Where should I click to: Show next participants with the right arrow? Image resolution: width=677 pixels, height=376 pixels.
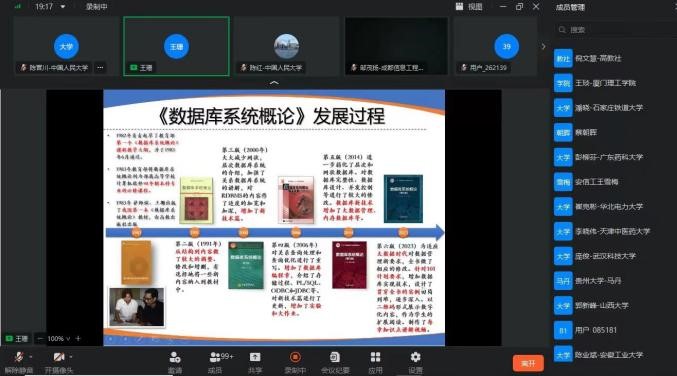coord(544,46)
